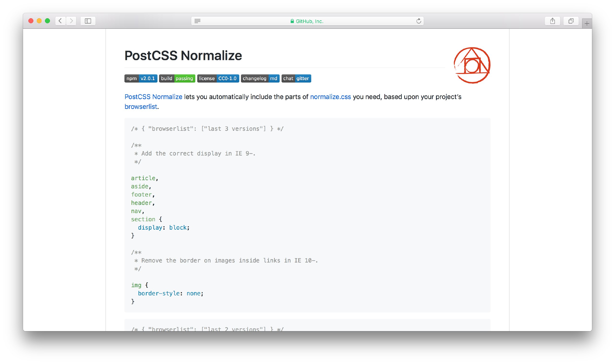
Task: Open the npm v2.0.1 badge
Action: coord(141,78)
